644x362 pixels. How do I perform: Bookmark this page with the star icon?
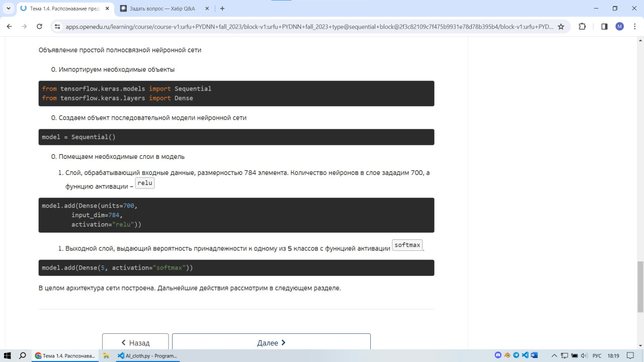click(x=561, y=27)
